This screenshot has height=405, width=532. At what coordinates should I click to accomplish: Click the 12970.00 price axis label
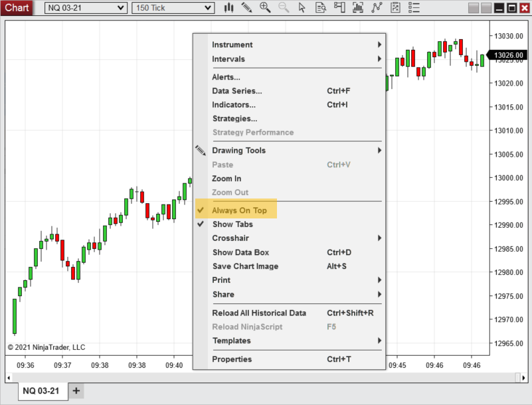(509, 319)
